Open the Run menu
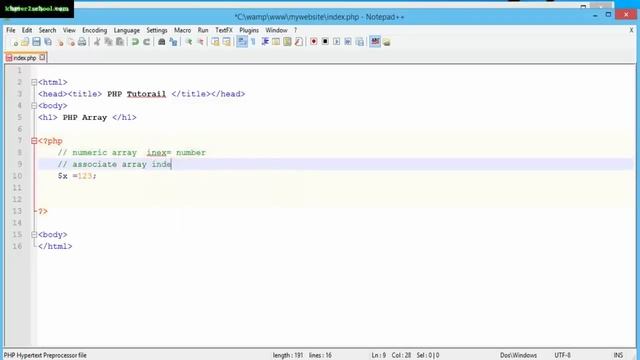 pos(203,30)
